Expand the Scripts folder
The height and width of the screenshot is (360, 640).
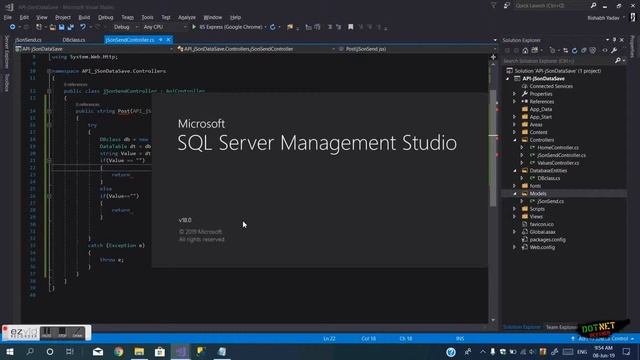(515, 209)
